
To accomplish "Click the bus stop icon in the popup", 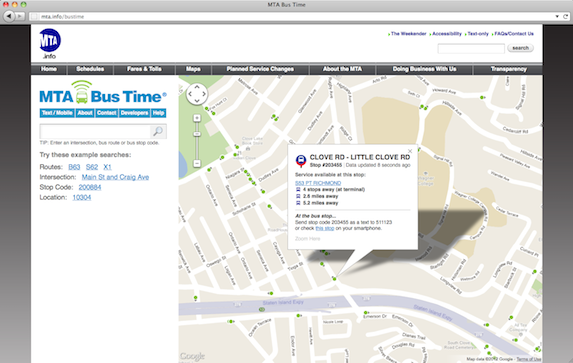I will click(301, 161).
